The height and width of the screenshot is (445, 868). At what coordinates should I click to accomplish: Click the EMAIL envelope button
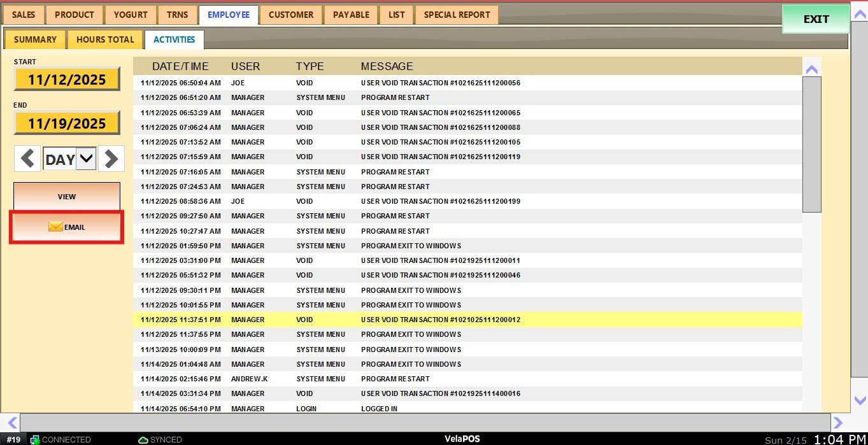tap(66, 227)
